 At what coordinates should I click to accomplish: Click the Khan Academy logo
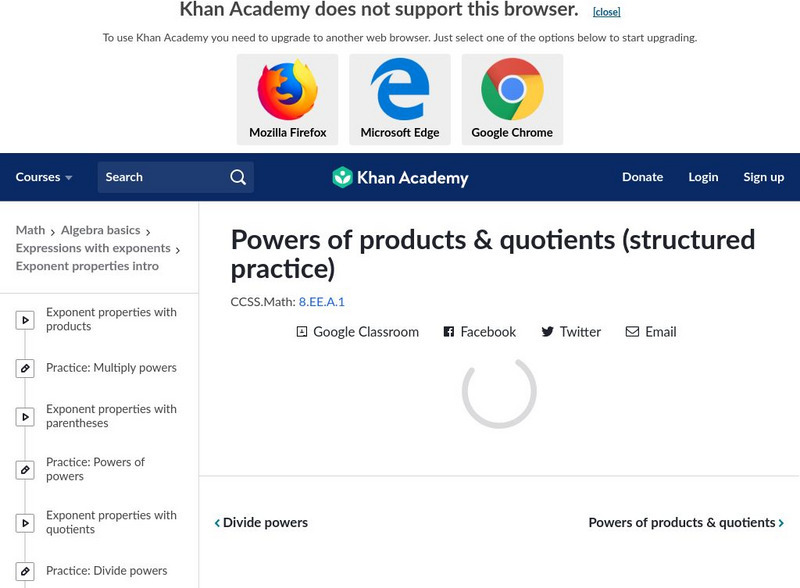[x=400, y=178]
